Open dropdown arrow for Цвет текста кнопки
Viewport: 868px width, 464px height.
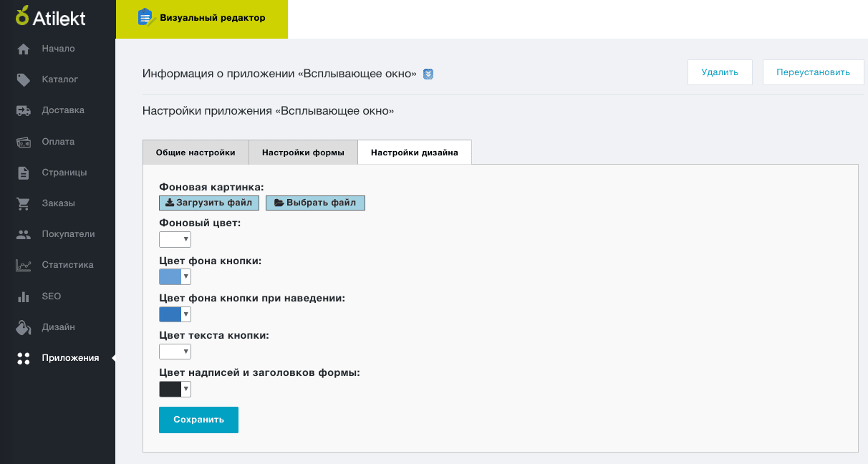coord(186,352)
